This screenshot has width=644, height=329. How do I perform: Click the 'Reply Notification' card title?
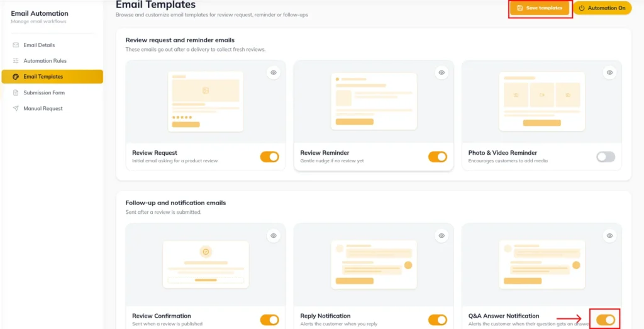point(325,316)
